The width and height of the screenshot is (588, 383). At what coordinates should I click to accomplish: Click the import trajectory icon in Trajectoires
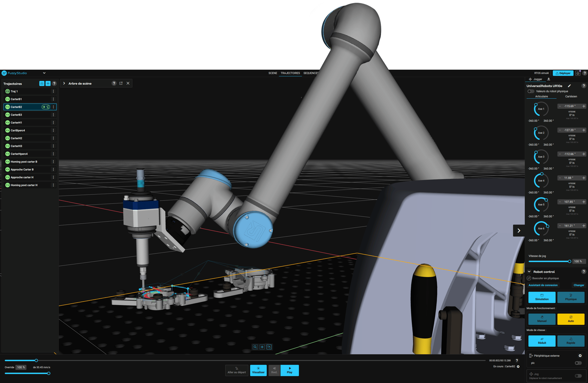42,83
